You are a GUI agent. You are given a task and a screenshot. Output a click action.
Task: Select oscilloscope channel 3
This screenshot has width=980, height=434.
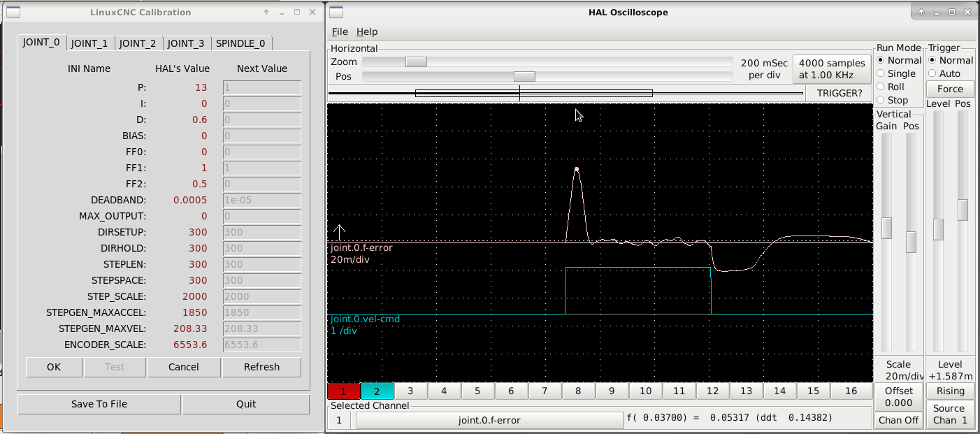(x=410, y=391)
